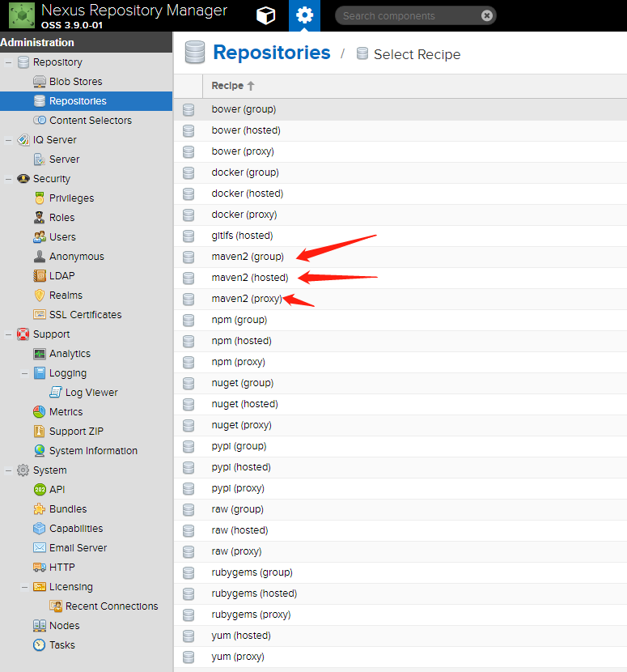Click database icon beside bower (hosted)
Image resolution: width=627 pixels, height=672 pixels.
click(189, 130)
